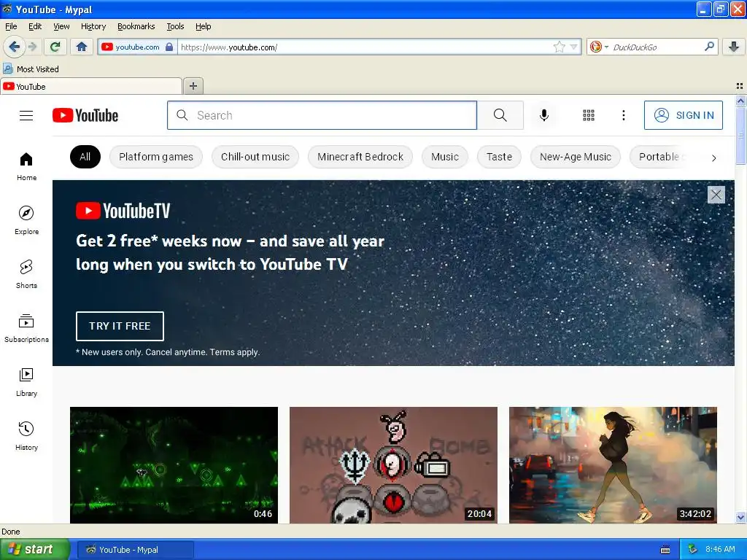This screenshot has height=560, width=747.
Task: Open History in sidebar
Action: click(26, 436)
